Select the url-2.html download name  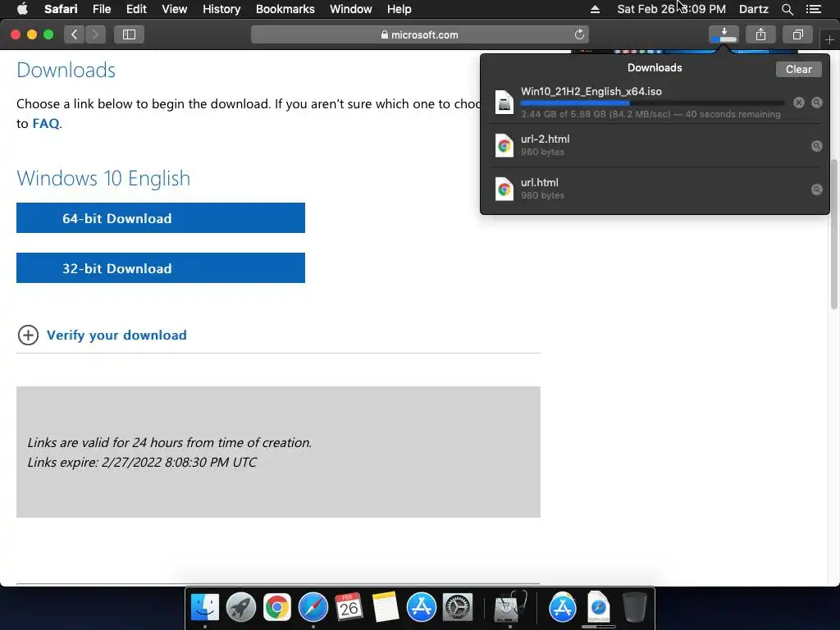(x=545, y=139)
